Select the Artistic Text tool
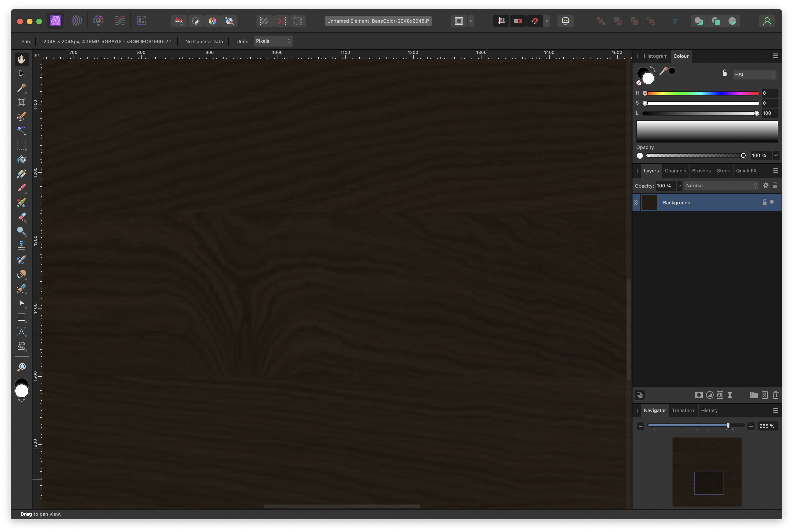 click(x=21, y=331)
